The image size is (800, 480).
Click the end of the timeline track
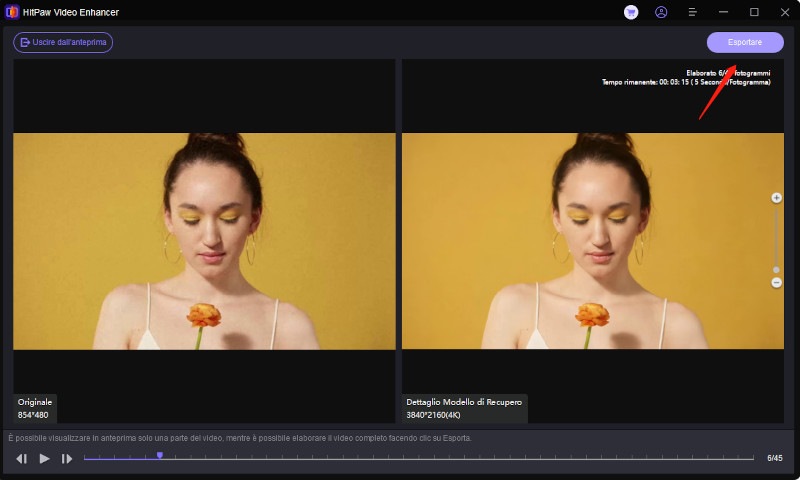pyautogui.click(x=752, y=458)
